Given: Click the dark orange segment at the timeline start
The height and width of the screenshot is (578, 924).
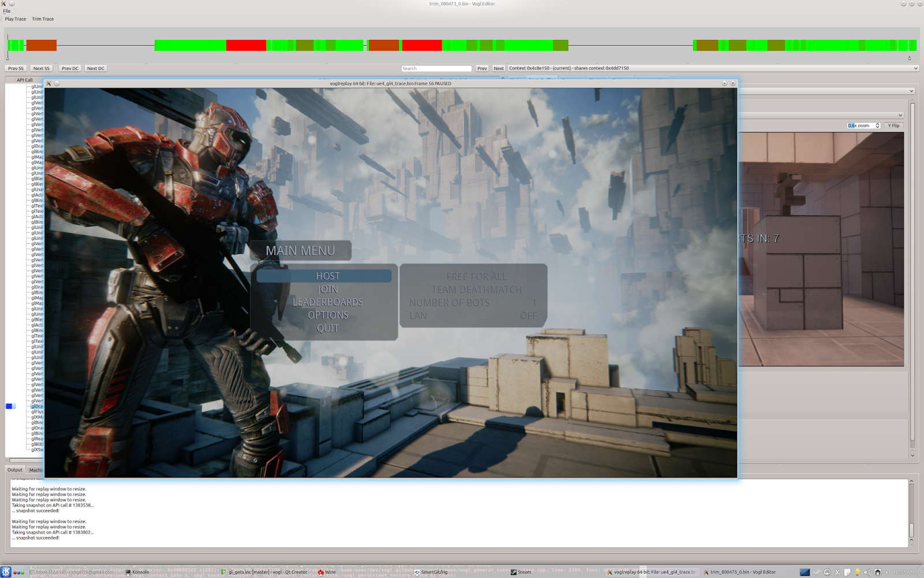Looking at the screenshot, I should [x=41, y=45].
